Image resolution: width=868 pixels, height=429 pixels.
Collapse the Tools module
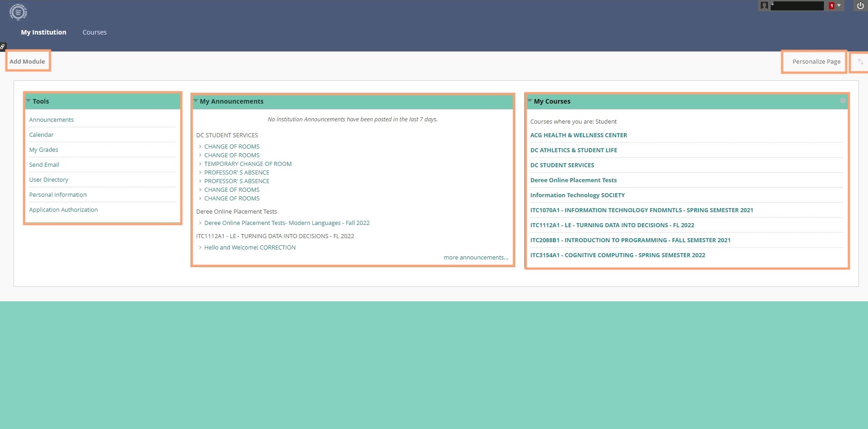tap(29, 100)
